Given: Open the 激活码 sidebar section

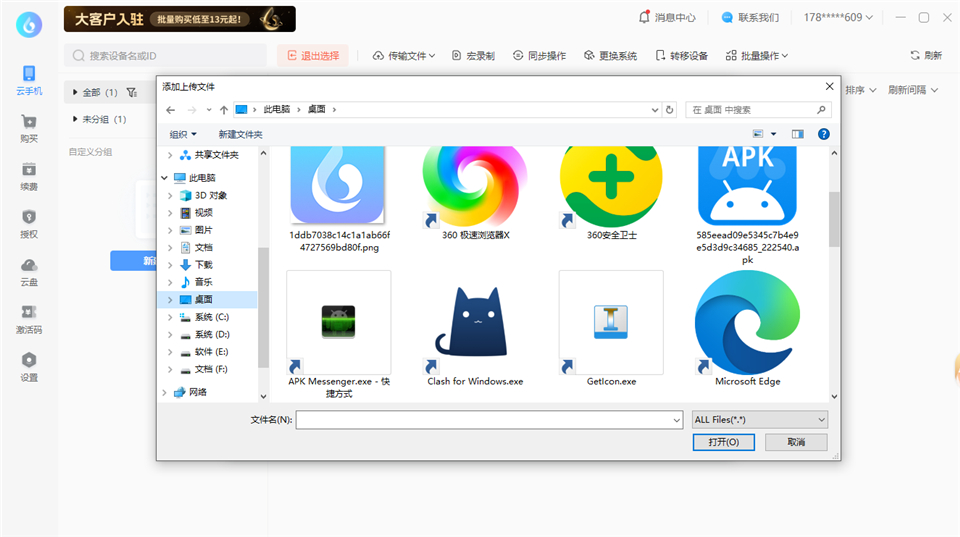Looking at the screenshot, I should tap(29, 320).
